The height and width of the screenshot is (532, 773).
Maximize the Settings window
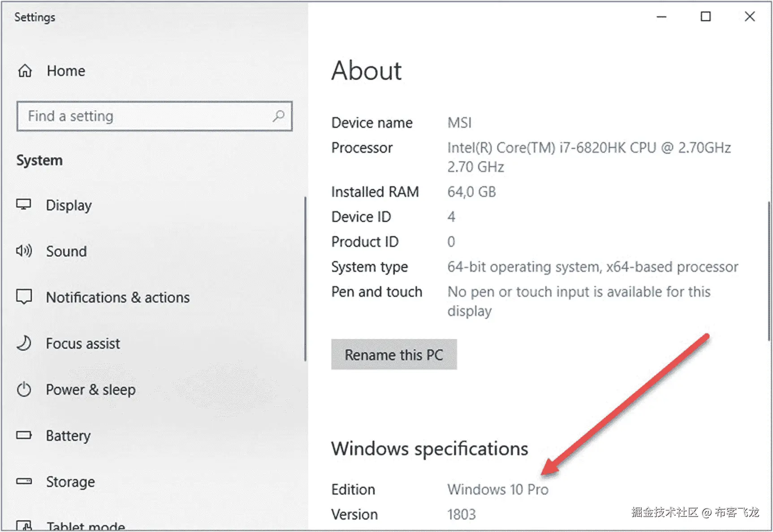point(706,17)
